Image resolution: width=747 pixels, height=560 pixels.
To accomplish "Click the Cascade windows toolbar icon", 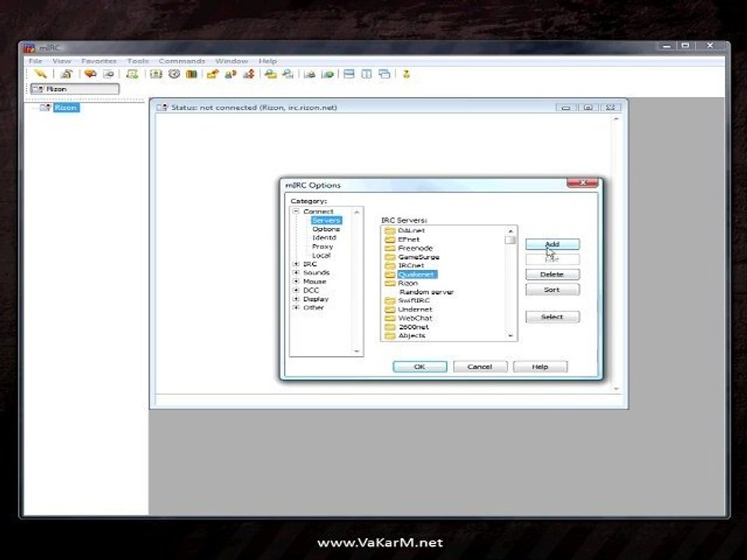I will (x=384, y=74).
